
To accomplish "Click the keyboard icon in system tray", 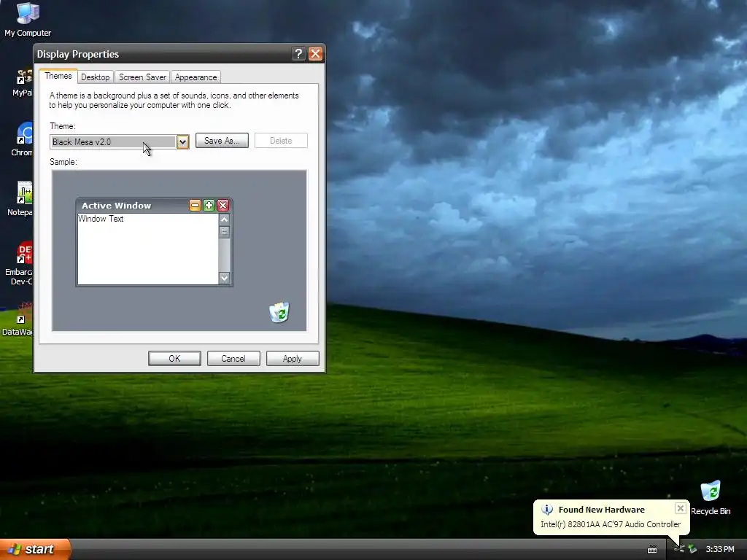I will 652,550.
